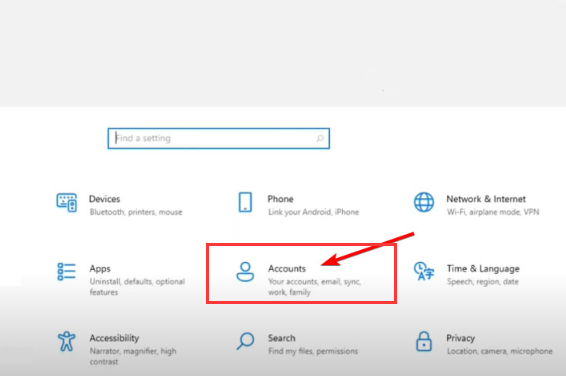Select the Accounts heading in red box
This screenshot has width=566, height=376.
click(x=287, y=268)
